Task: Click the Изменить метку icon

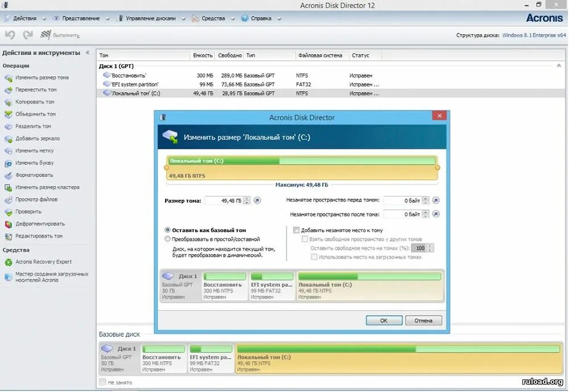Action: (x=9, y=151)
